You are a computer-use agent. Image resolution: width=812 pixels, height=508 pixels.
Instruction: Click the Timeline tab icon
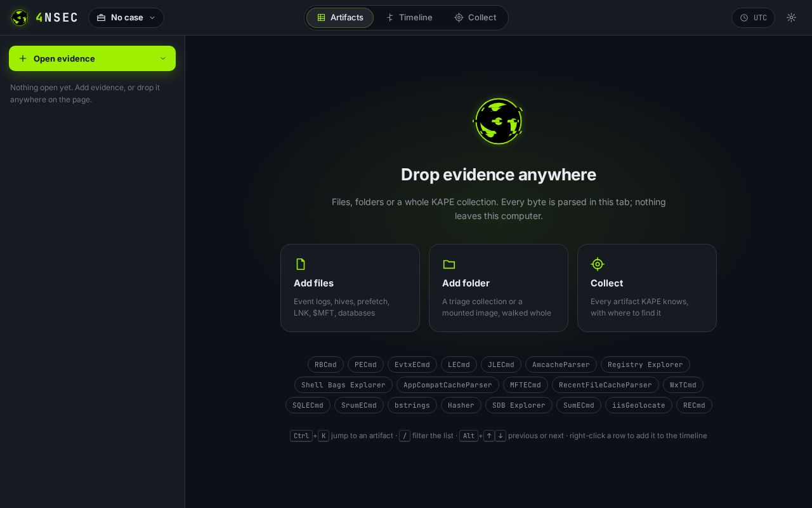point(390,18)
